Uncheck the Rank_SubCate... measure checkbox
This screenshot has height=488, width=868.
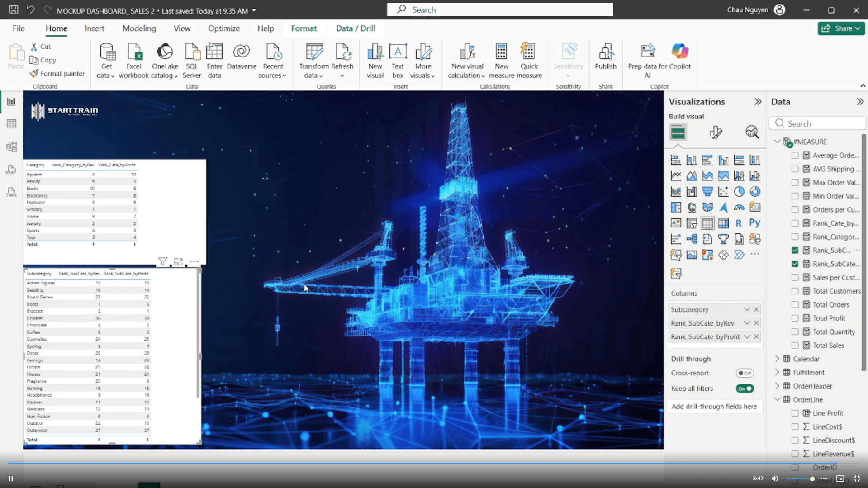coord(795,264)
